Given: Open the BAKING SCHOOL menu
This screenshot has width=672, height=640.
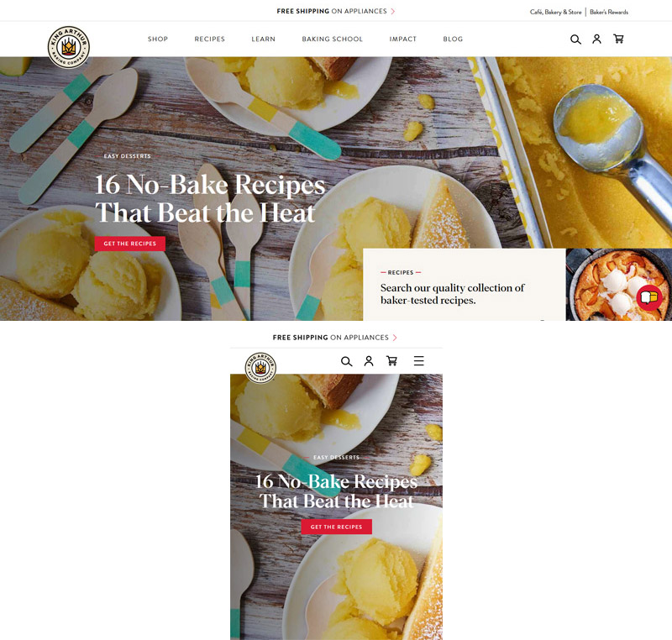Looking at the screenshot, I should pyautogui.click(x=332, y=39).
